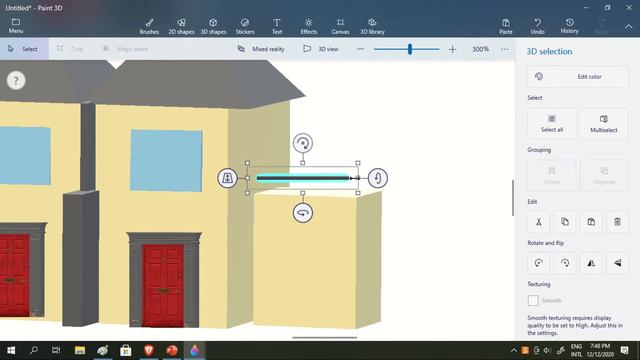640x360 pixels.
Task: Click the Rotate left icon
Action: pyautogui.click(x=539, y=263)
